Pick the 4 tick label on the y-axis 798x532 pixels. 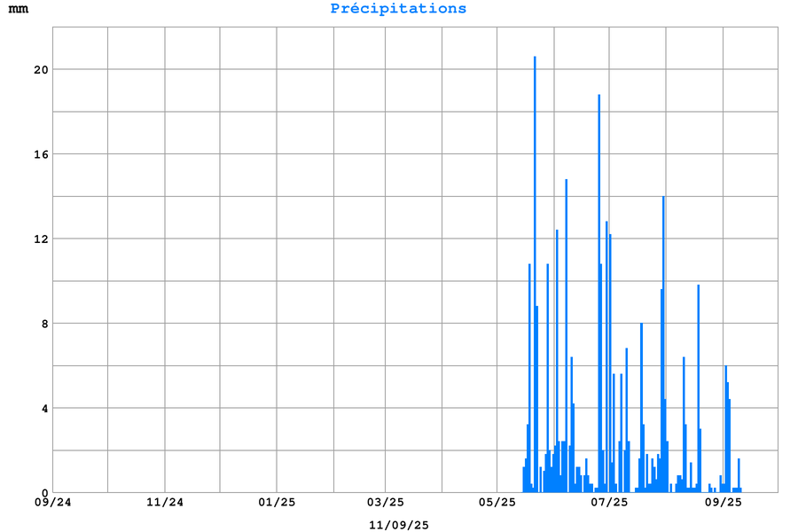43,408
